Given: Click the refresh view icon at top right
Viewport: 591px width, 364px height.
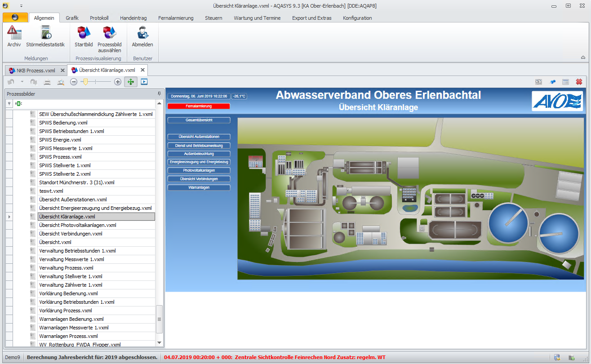Looking at the screenshot, I should [538, 82].
